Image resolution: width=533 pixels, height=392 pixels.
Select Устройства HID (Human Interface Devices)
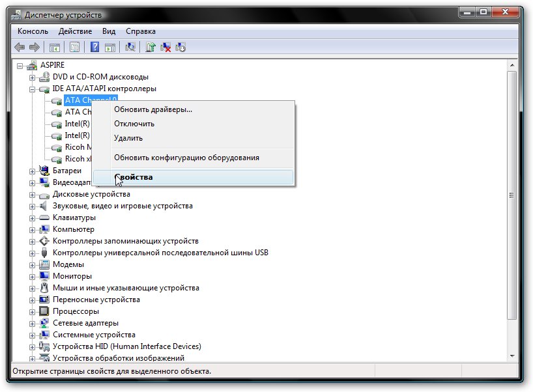pyautogui.click(x=127, y=346)
